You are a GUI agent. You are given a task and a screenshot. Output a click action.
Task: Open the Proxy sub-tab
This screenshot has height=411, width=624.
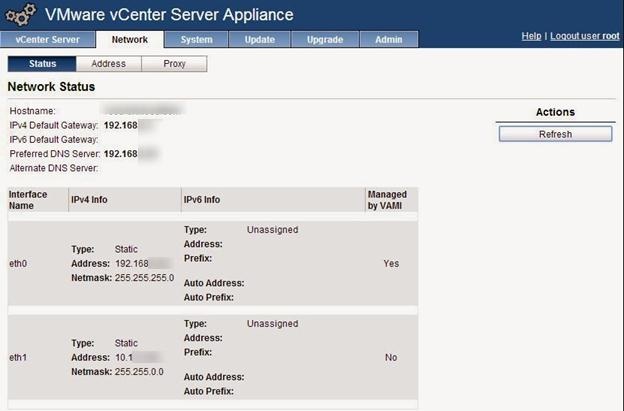tap(174, 64)
